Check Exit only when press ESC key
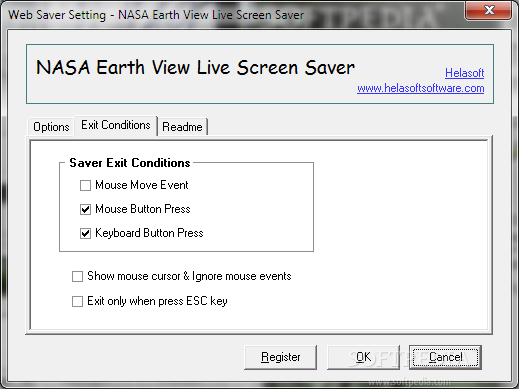This screenshot has height=389, width=519. click(x=77, y=301)
